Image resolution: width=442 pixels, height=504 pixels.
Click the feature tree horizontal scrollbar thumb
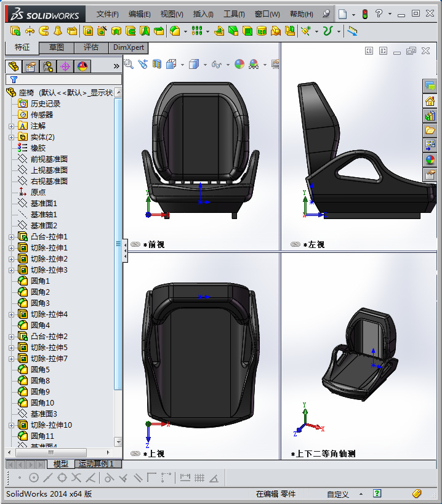51,452
